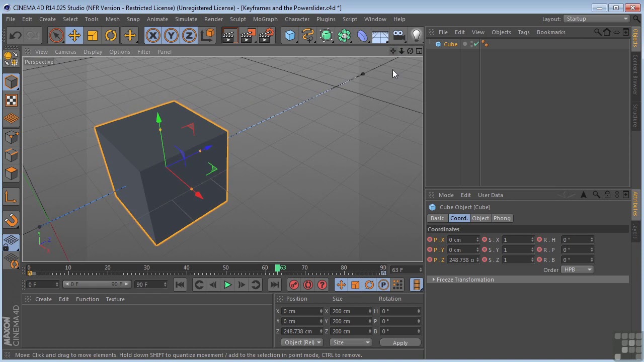Open the spline pen tools icon
The height and width of the screenshot is (362, 644).
coord(308,35)
